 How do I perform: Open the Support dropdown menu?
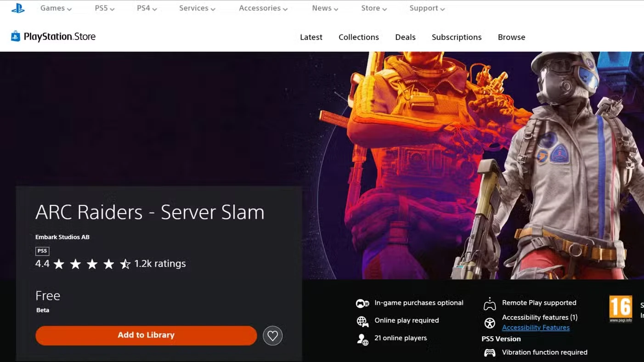coord(427,8)
